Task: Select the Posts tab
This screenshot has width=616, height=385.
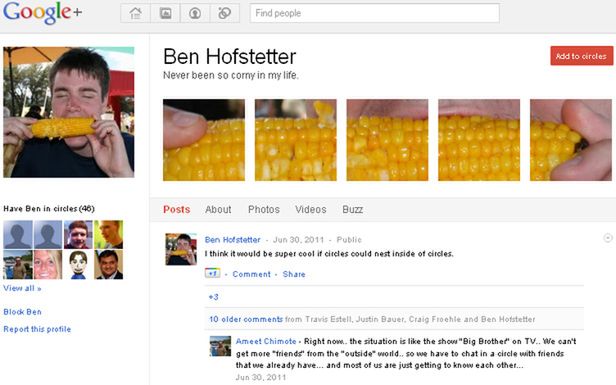Action: [177, 209]
